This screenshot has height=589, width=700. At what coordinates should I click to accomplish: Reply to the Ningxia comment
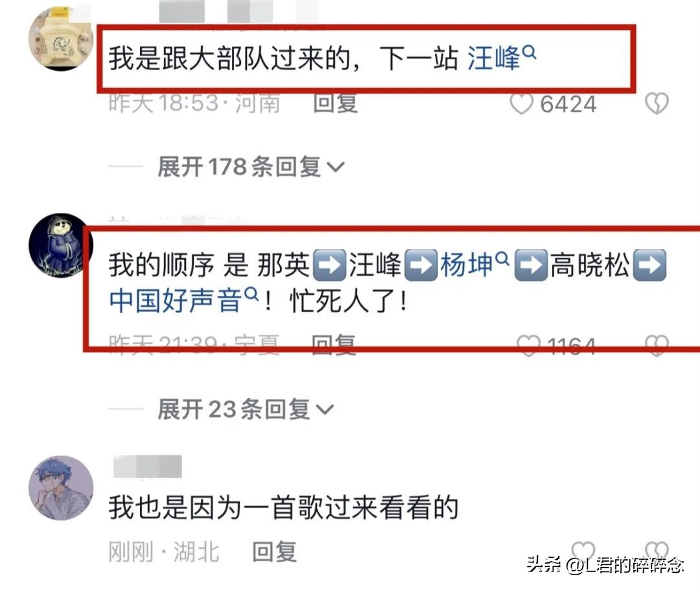point(334,344)
